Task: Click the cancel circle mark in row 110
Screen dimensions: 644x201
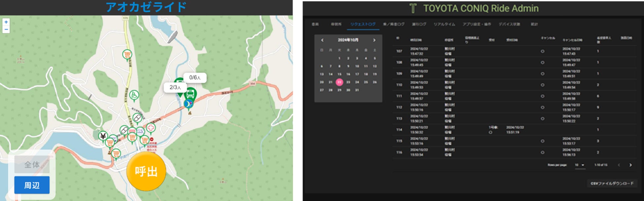Action: pyautogui.click(x=542, y=85)
